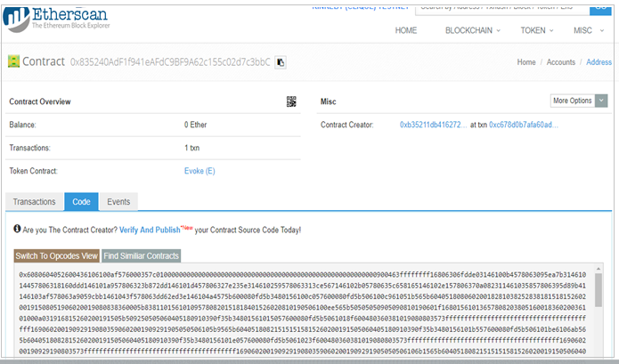Click the Balance: label
This screenshot has width=619, height=364.
22,125
